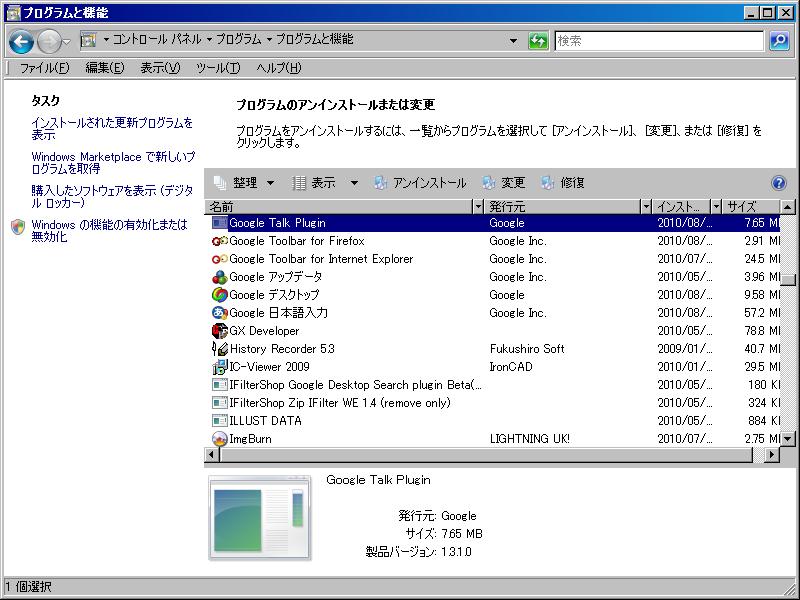Open 購入したソフトウェアを表示 (デジタル ロッカー) link
The width and height of the screenshot is (800, 600).
click(112, 196)
